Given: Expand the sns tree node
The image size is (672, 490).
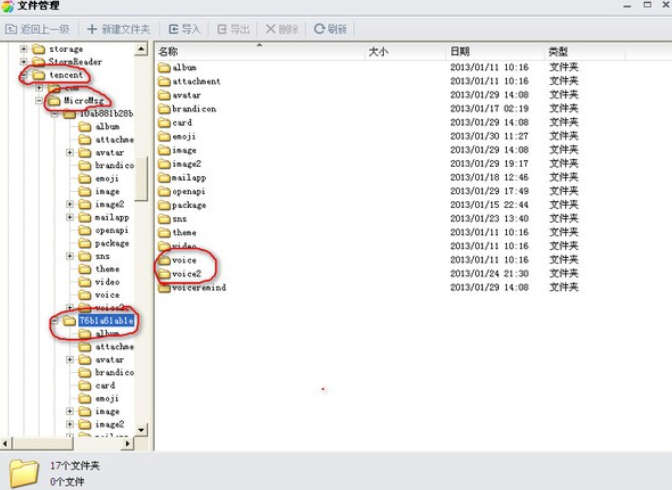Looking at the screenshot, I should 70,256.
